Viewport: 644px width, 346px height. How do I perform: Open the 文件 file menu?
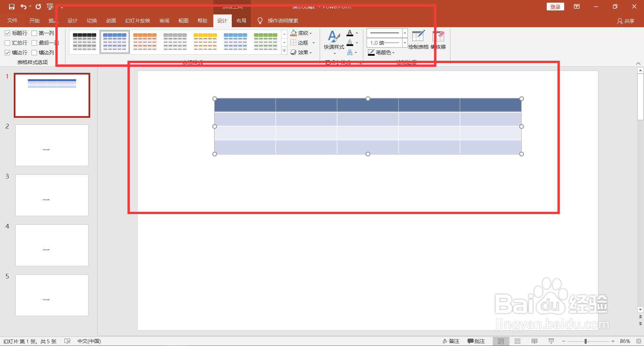pos(12,21)
